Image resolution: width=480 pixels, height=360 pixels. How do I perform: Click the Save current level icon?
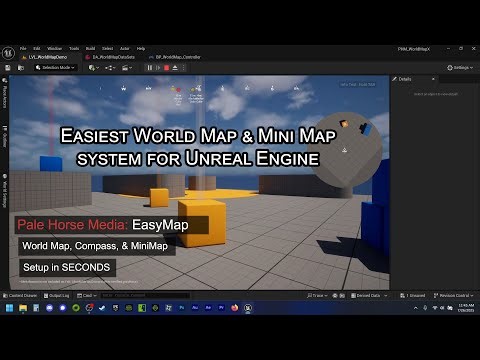[x=8, y=68]
